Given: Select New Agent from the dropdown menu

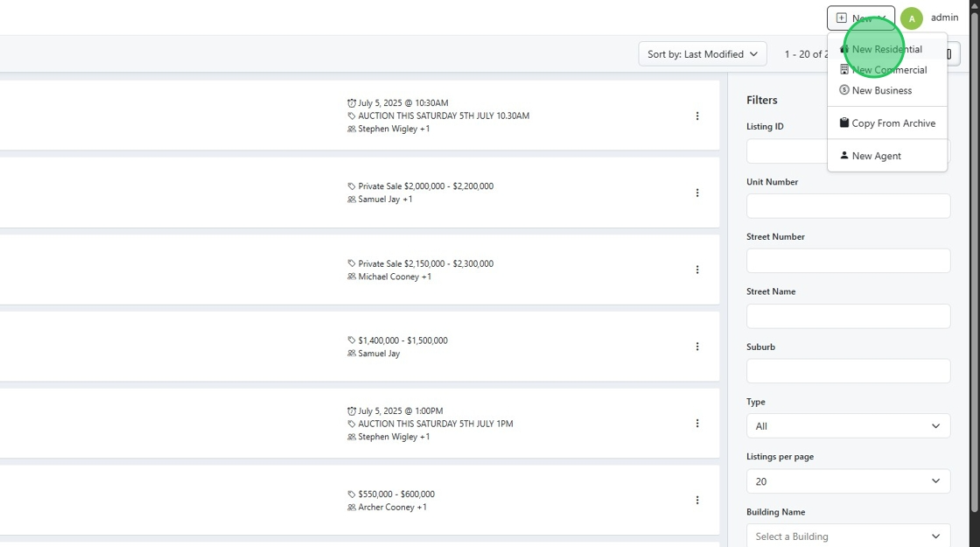Looking at the screenshot, I should point(876,156).
